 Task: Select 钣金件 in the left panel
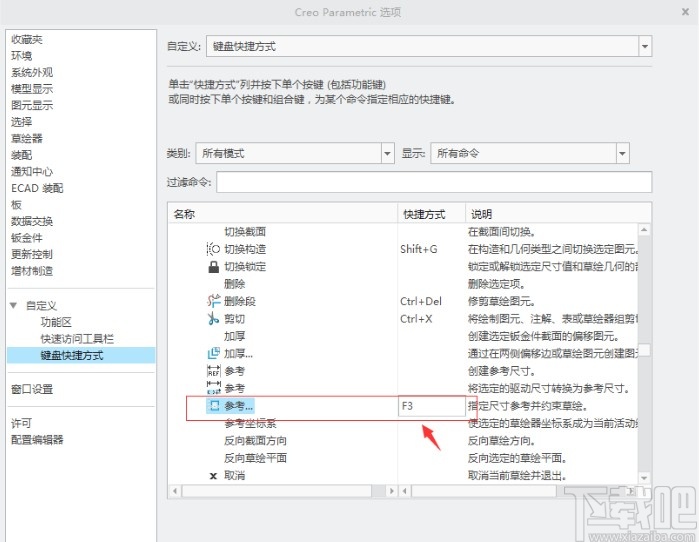[27, 238]
